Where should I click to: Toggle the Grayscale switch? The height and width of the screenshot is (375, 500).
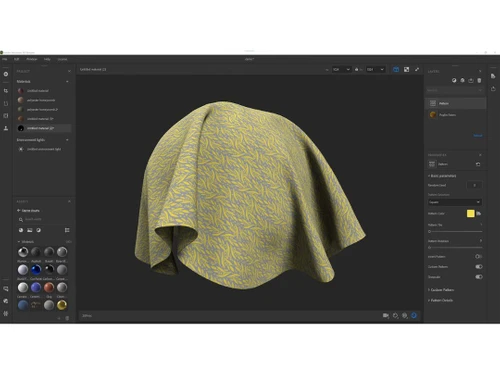point(479,277)
